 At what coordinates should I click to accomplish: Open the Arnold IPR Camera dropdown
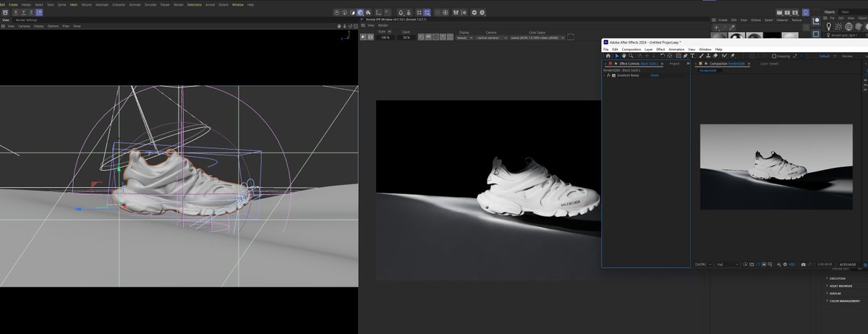(492, 38)
